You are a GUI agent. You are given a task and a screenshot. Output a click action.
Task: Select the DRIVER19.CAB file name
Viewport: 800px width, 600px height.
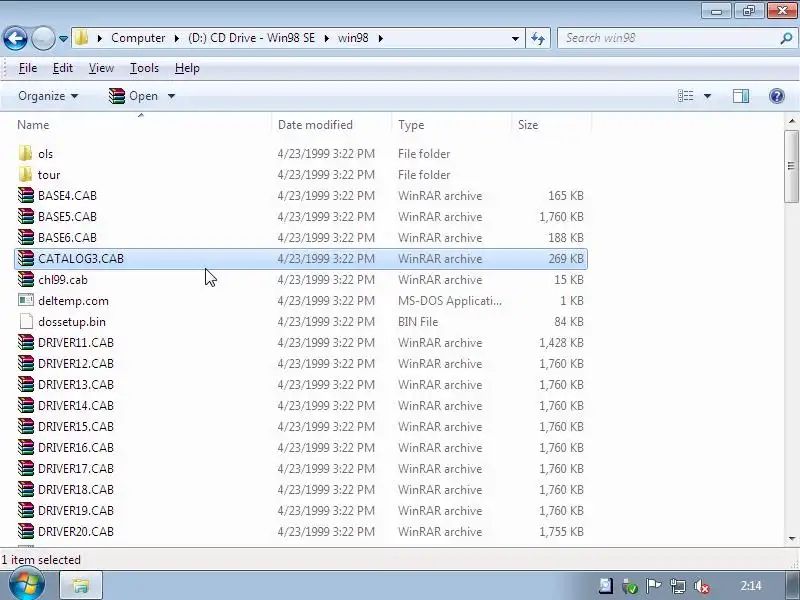(x=76, y=510)
